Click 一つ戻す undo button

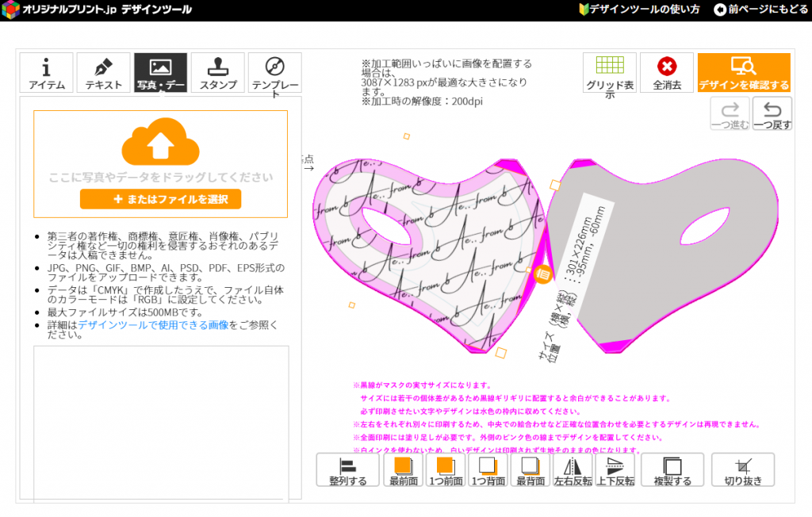[x=772, y=113]
